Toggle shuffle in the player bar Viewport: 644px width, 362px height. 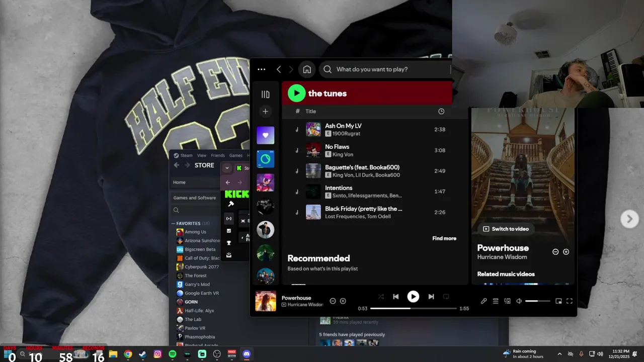(x=381, y=297)
